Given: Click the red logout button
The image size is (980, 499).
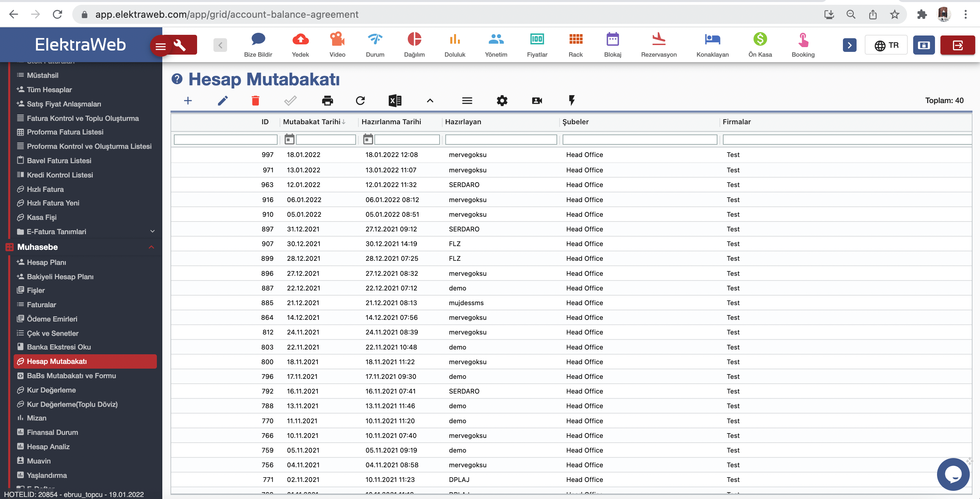Looking at the screenshot, I should 957,45.
